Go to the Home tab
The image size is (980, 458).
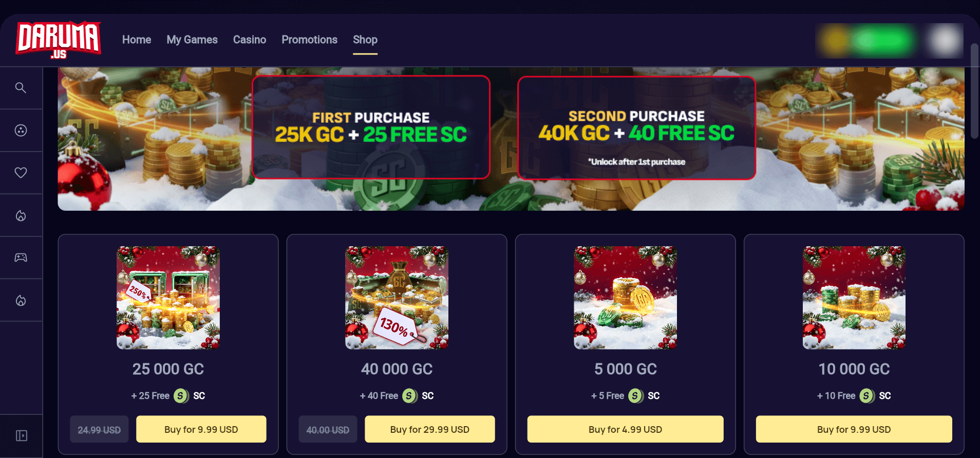pos(137,40)
